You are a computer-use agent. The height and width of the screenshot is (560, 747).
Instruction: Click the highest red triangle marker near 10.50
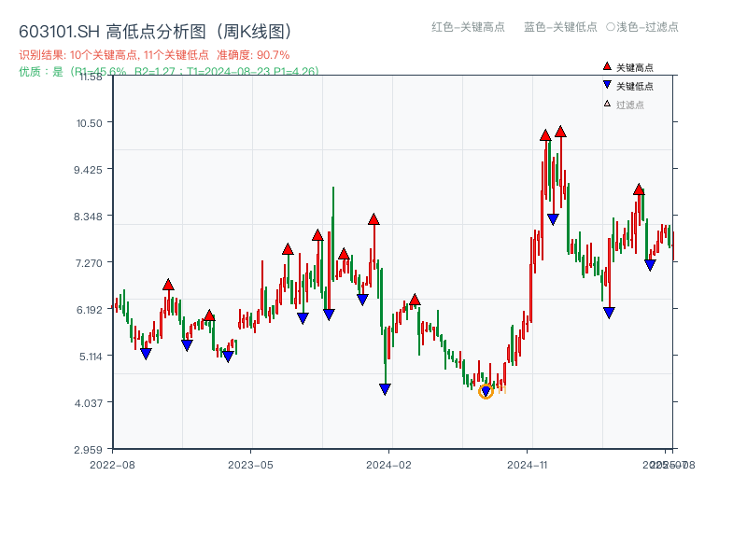click(x=559, y=132)
